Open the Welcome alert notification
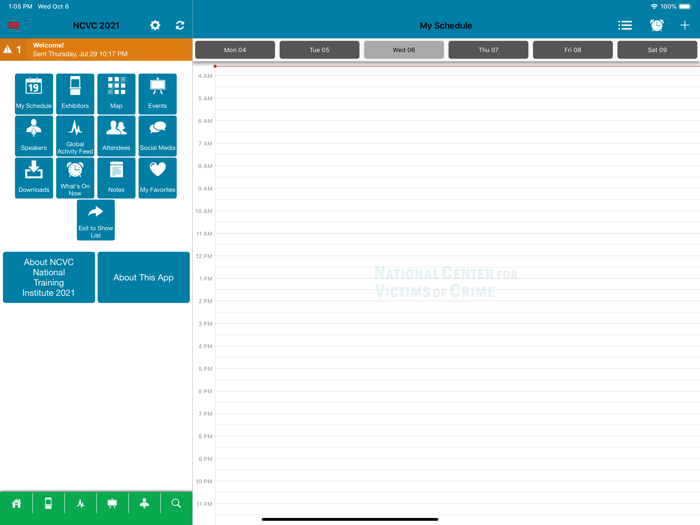 (96, 50)
